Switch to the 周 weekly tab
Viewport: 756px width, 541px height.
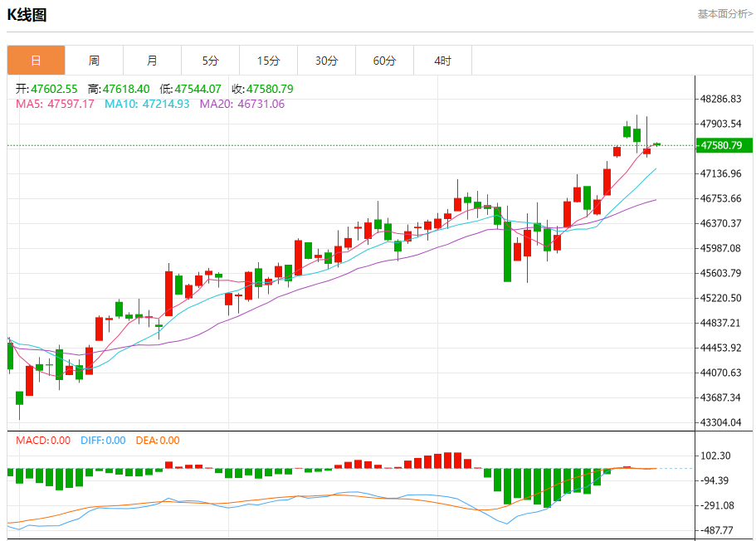coord(94,61)
